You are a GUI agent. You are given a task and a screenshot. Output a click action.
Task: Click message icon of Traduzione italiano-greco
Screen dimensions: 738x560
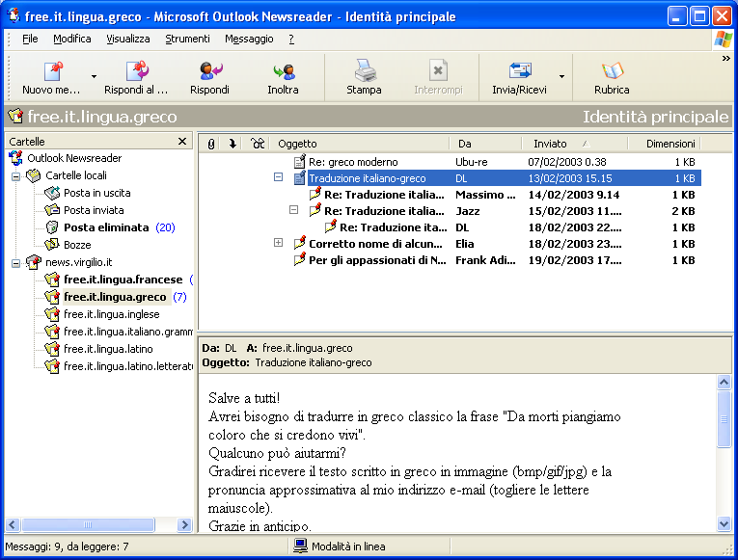pos(299,178)
